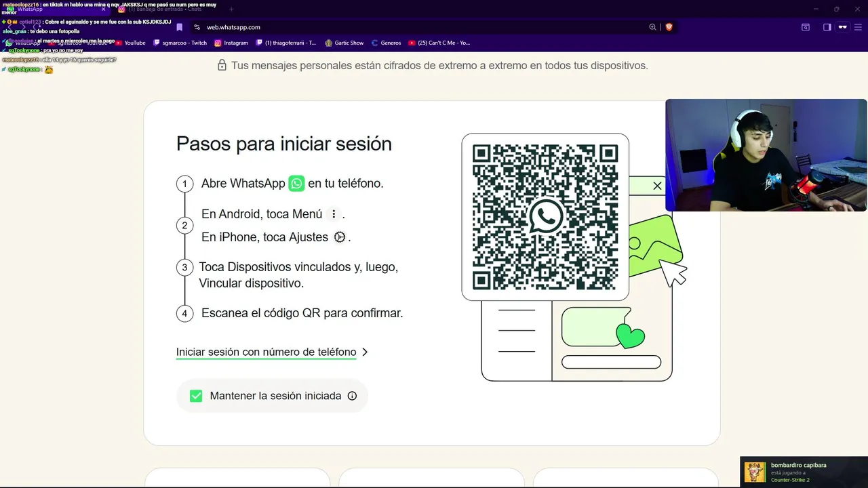The height and width of the screenshot is (488, 868).
Task: Click bombardiro capibara Steam notification
Action: 804,472
